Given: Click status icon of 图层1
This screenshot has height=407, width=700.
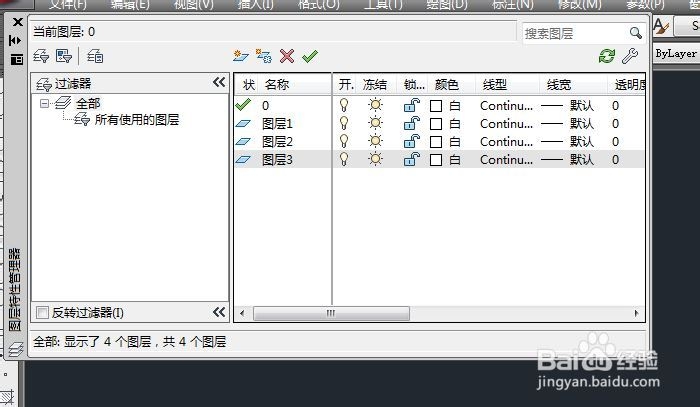Looking at the screenshot, I should pyautogui.click(x=243, y=123).
